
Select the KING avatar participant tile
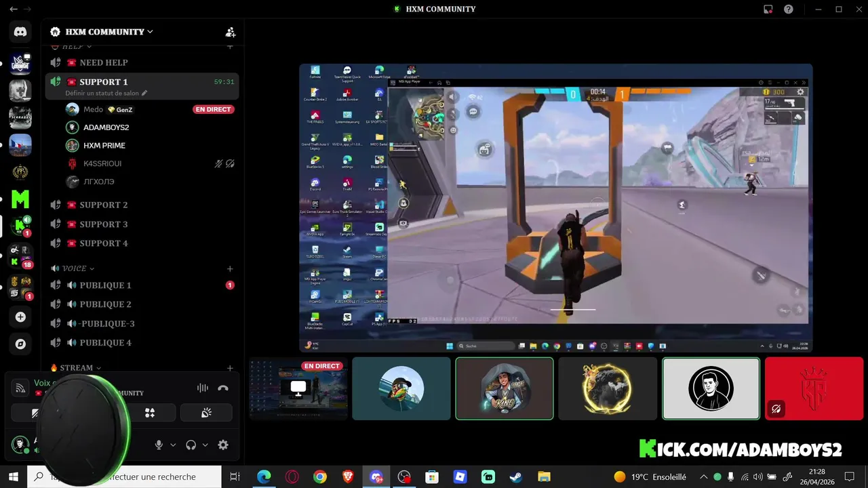pos(505,389)
